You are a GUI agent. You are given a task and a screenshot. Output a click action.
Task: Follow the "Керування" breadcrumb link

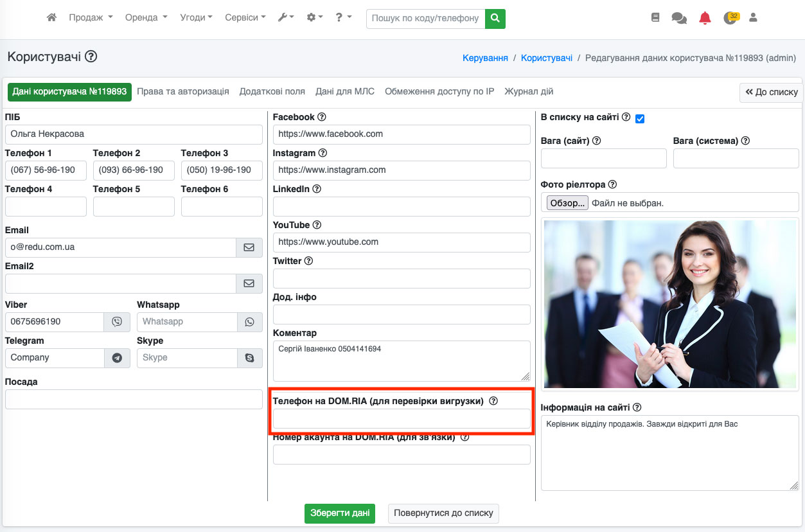485,58
